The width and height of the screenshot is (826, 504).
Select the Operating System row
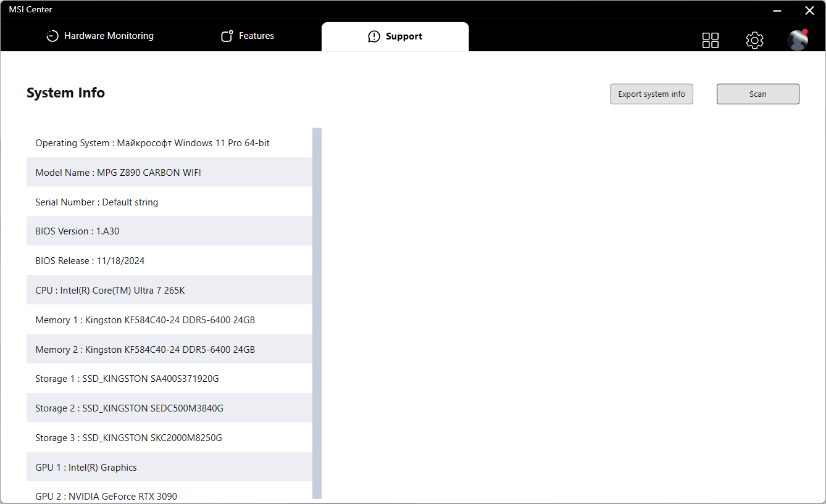169,143
